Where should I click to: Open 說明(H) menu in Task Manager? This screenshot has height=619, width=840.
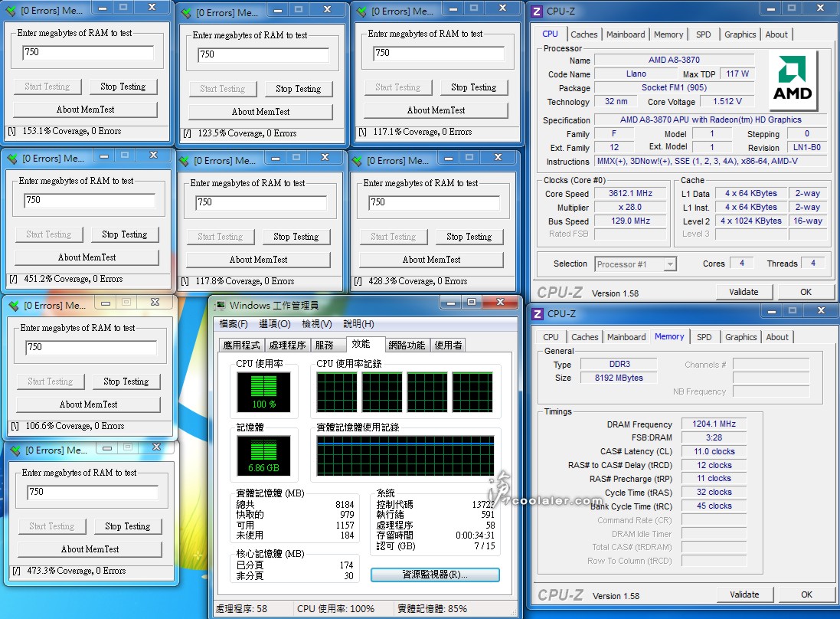pos(358,324)
